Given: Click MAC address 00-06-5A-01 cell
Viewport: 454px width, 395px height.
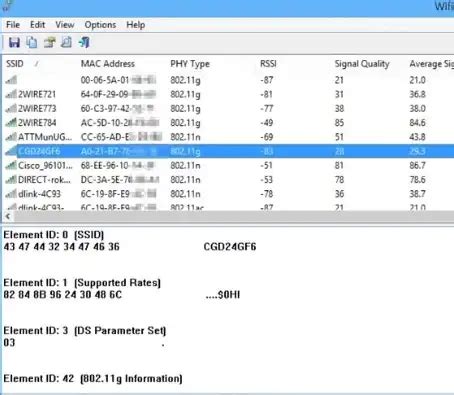Looking at the screenshot, I should (118, 80).
